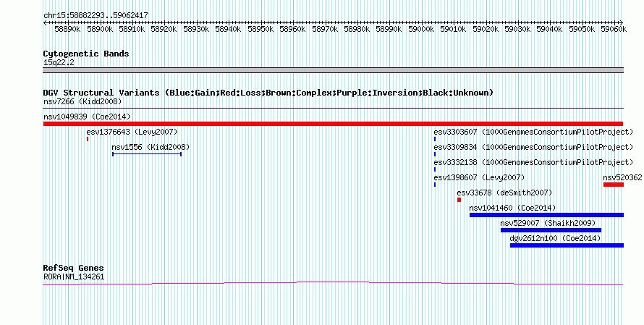
Task: Open esv3332138 (1000GenomesConsortiumPilotProject) label
Action: pos(533,162)
